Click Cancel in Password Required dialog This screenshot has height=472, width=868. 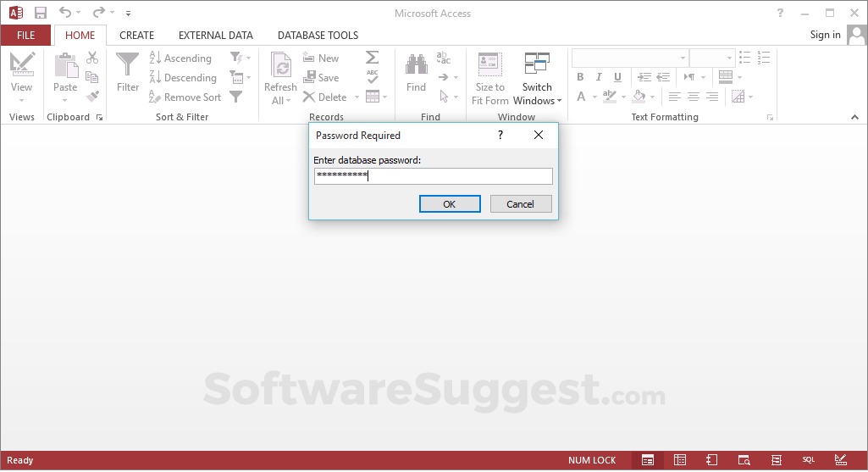click(x=520, y=204)
